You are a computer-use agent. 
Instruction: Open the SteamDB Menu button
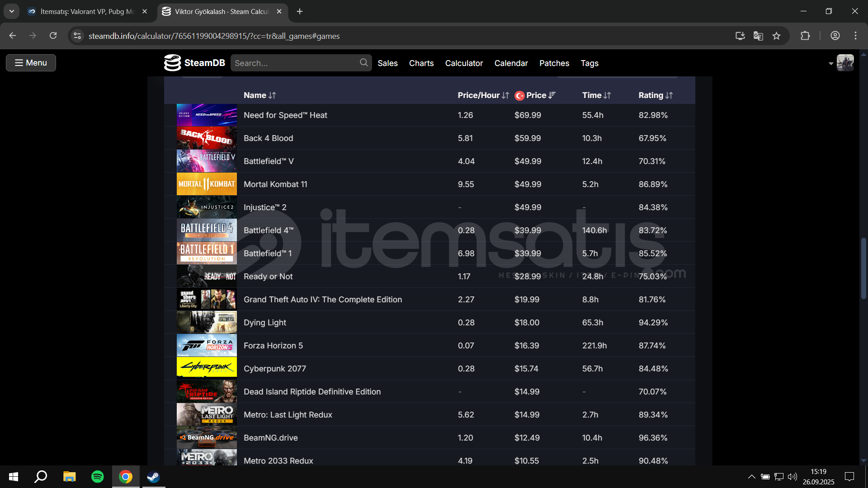point(31,63)
